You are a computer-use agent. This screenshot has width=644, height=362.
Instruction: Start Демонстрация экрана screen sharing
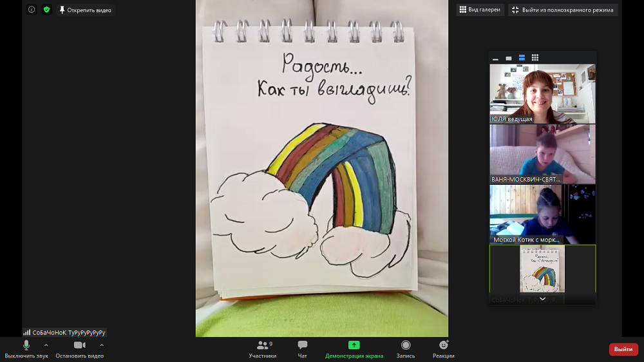pos(354,348)
